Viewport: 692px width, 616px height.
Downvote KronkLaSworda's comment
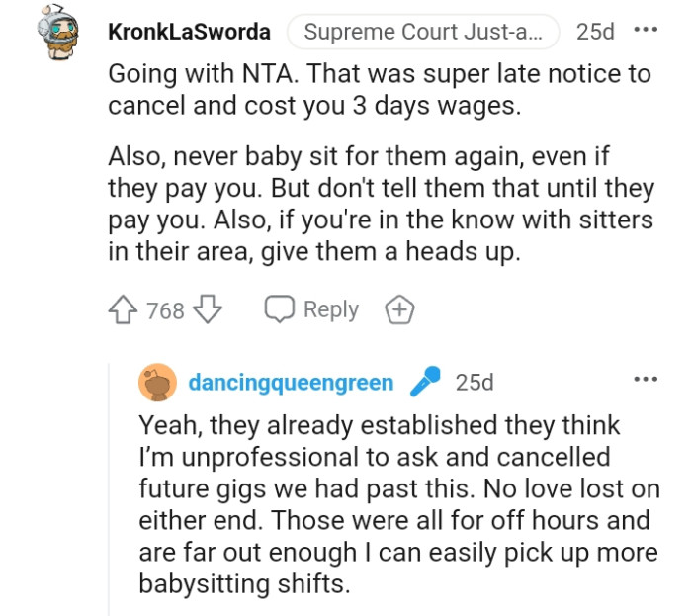click(x=207, y=310)
